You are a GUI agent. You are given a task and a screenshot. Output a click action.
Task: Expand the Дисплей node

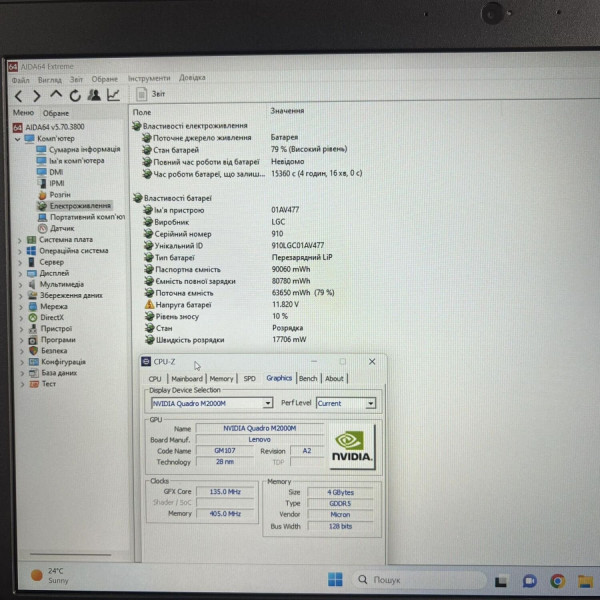point(21,274)
